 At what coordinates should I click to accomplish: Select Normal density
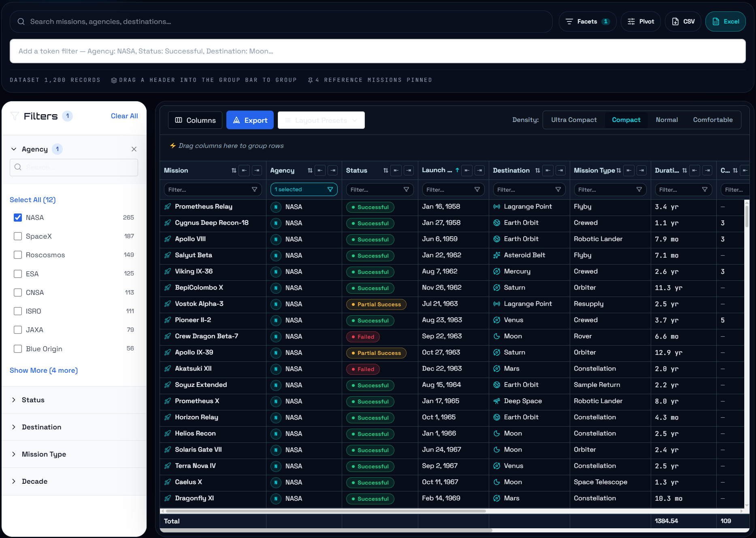[667, 120]
